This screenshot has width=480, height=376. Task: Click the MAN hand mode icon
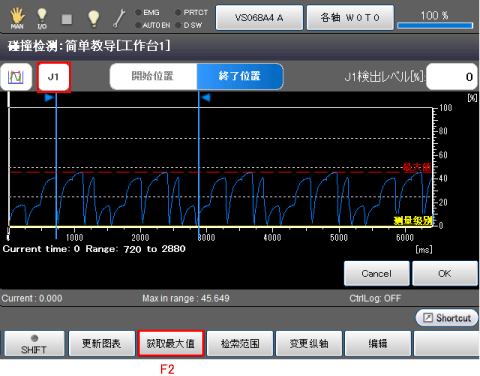[17, 18]
